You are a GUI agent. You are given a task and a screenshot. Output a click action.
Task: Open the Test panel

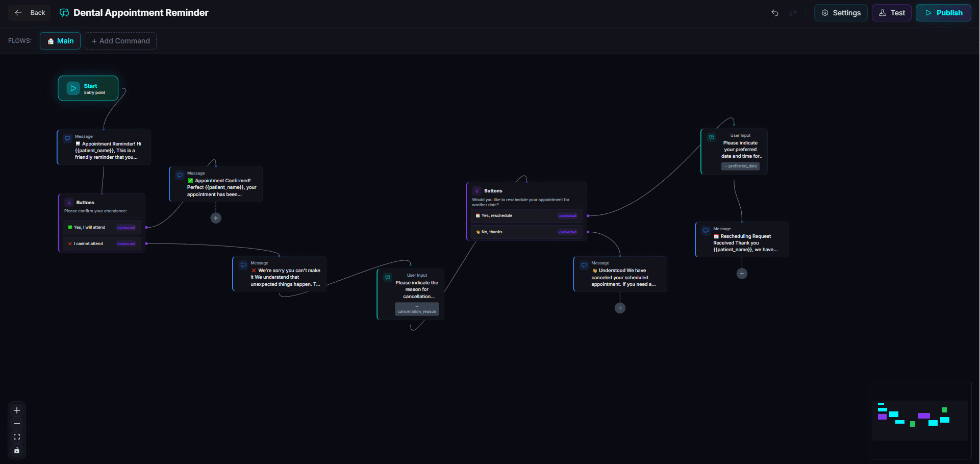[892, 13]
